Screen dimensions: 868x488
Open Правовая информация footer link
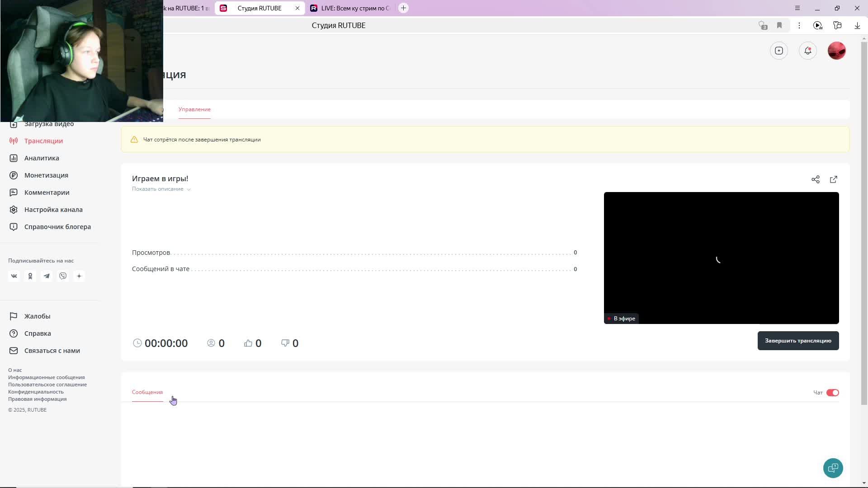click(x=38, y=399)
